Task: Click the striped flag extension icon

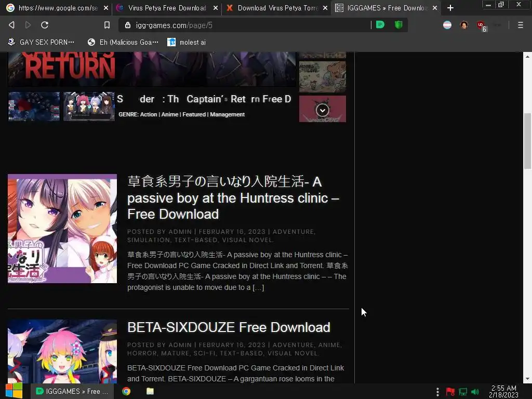Action: 447,25
